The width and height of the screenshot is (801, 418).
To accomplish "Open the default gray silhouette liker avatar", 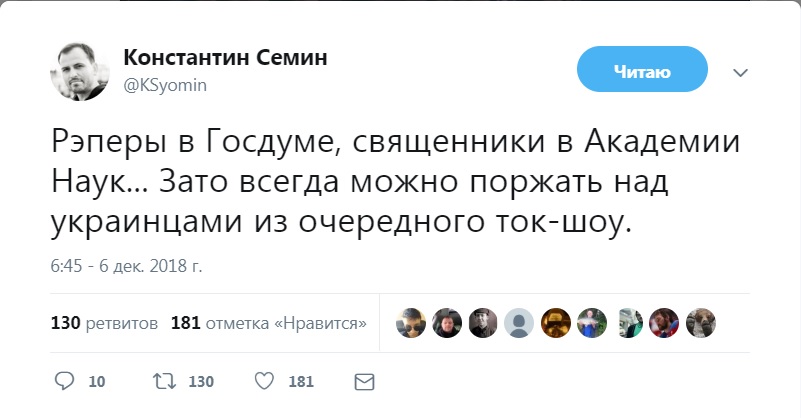I will [x=518, y=322].
